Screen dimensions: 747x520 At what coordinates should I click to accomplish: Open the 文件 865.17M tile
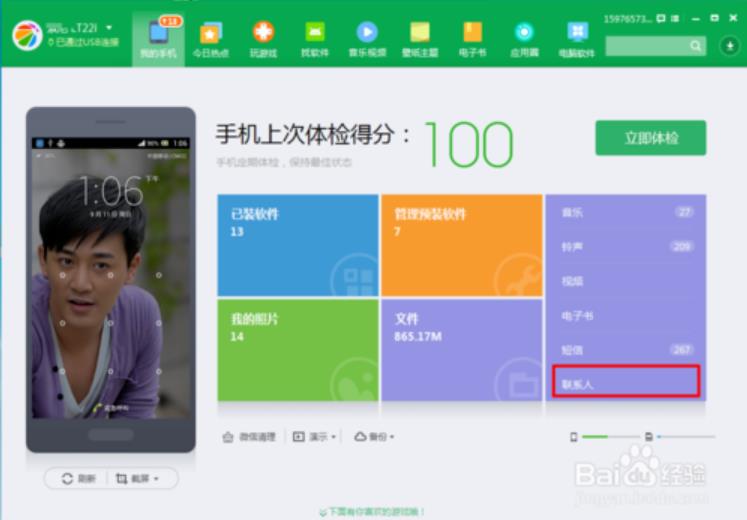pyautogui.click(x=462, y=350)
